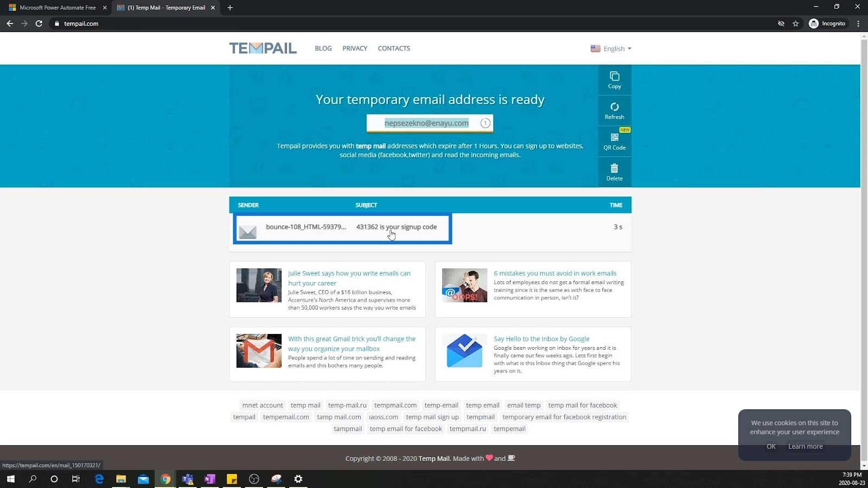The height and width of the screenshot is (488, 868).
Task: Click the Temp Mail link in the footer
Action: (x=434, y=458)
